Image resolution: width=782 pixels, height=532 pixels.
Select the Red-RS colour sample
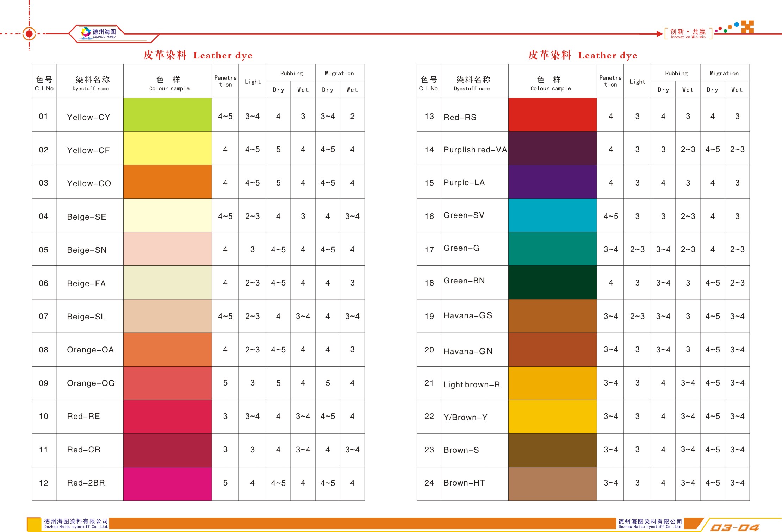(x=553, y=115)
